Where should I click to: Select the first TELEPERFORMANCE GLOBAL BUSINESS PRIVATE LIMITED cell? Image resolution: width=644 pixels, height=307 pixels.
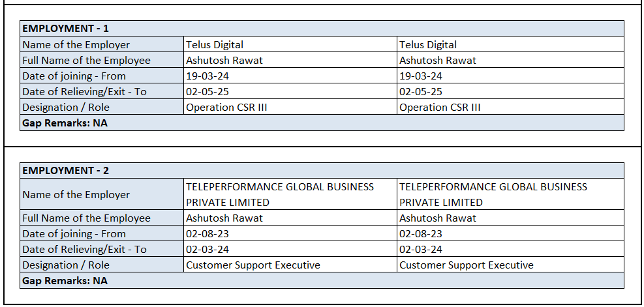280,194
